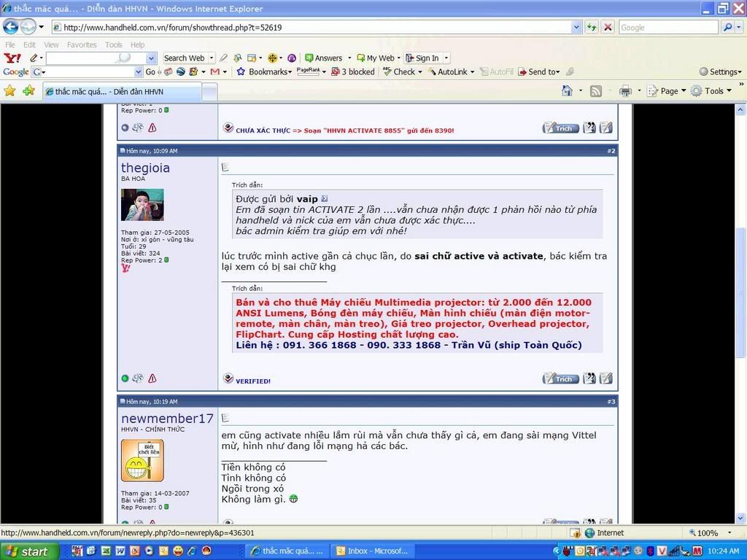The height and width of the screenshot is (560, 747).
Task: Click the Trích button in the first post
Action: coord(561,128)
